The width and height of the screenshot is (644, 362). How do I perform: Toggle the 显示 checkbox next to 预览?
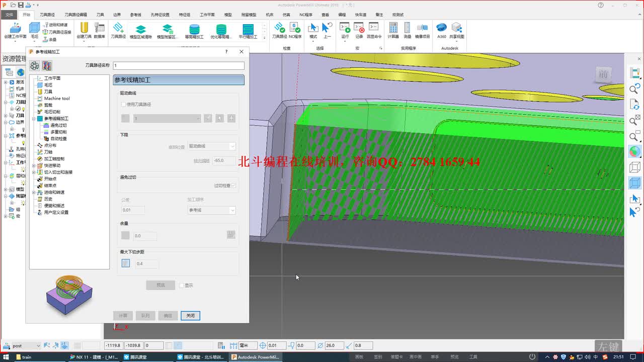pos(182,285)
